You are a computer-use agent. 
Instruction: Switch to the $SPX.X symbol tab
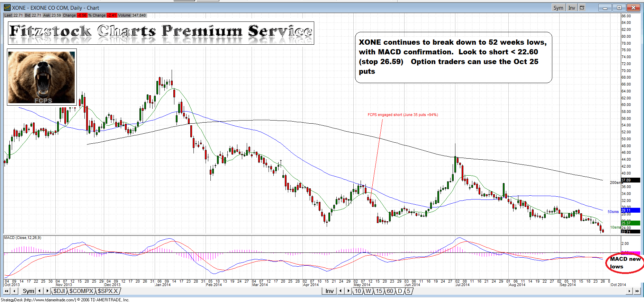coord(108,291)
